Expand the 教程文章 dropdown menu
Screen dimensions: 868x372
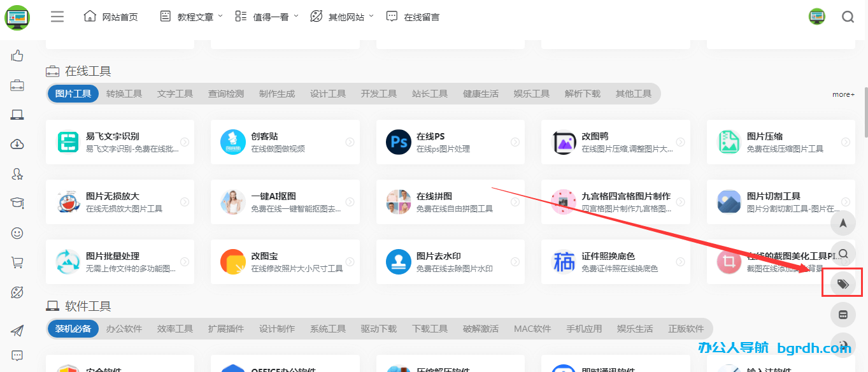[x=191, y=17]
